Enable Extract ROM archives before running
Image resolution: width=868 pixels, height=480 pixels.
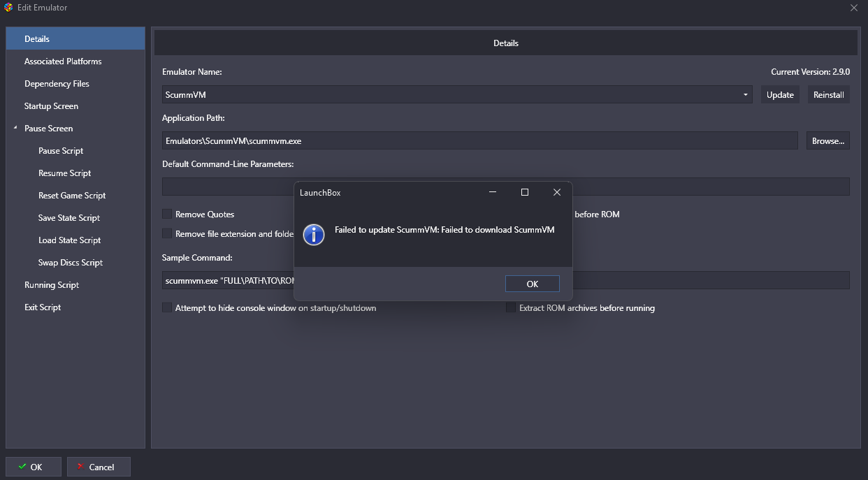tap(511, 307)
